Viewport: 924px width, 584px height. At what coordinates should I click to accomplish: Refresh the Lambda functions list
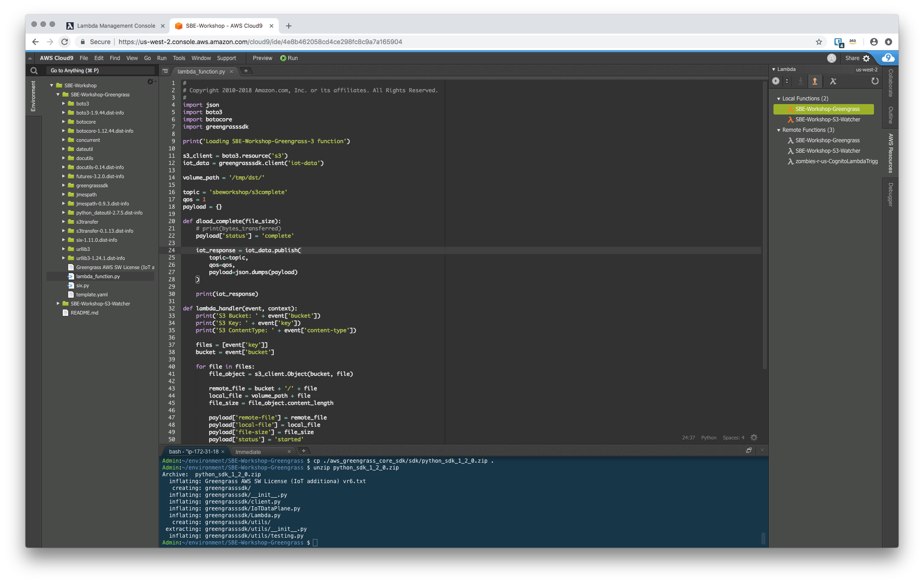coord(875,81)
